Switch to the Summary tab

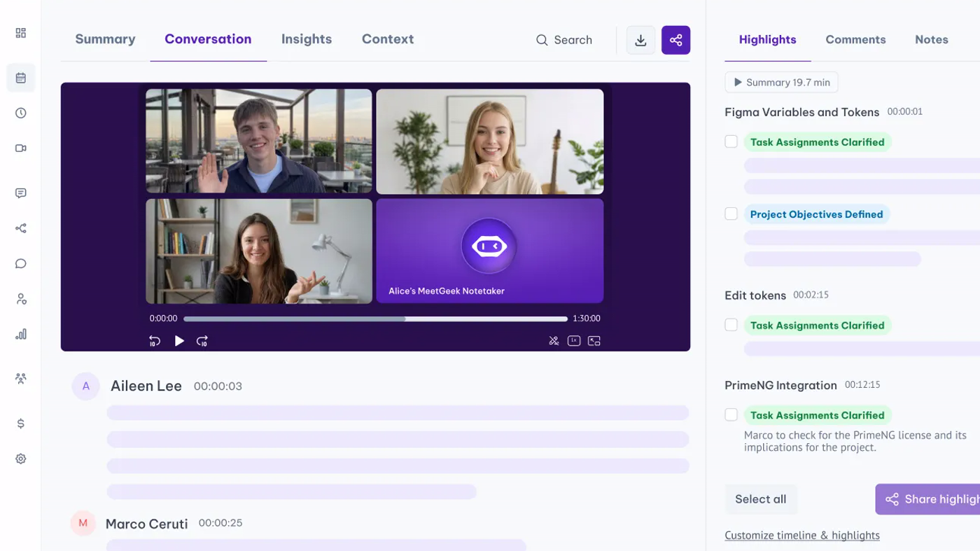tap(105, 39)
